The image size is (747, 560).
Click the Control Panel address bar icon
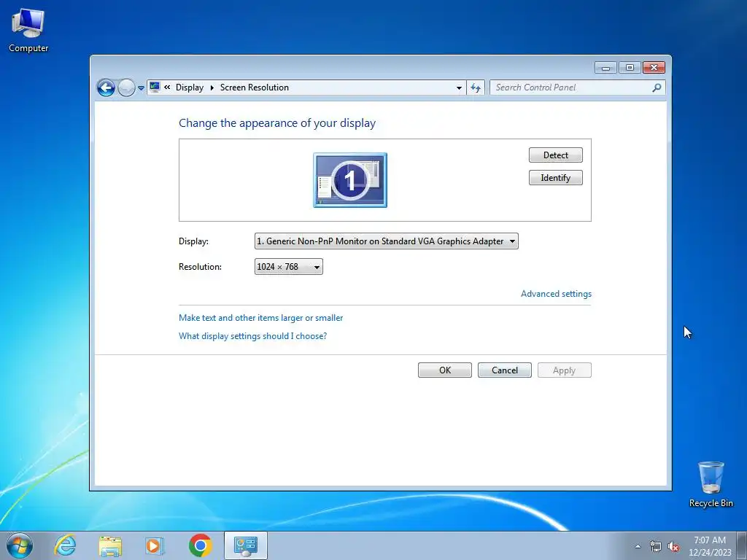(155, 87)
